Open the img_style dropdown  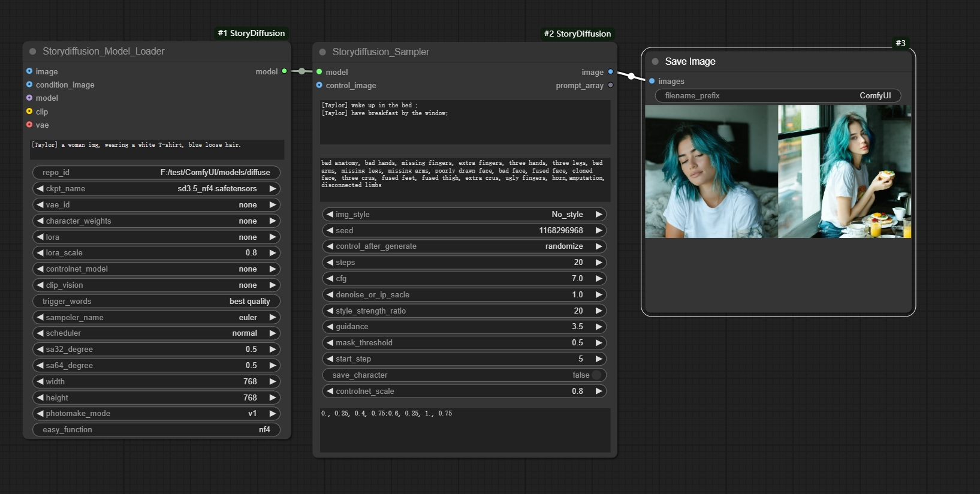(x=465, y=214)
